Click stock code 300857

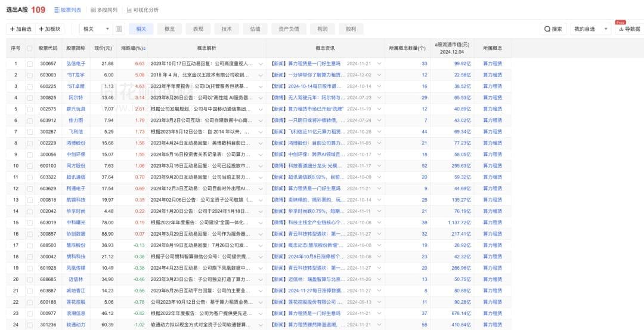click(x=48, y=233)
